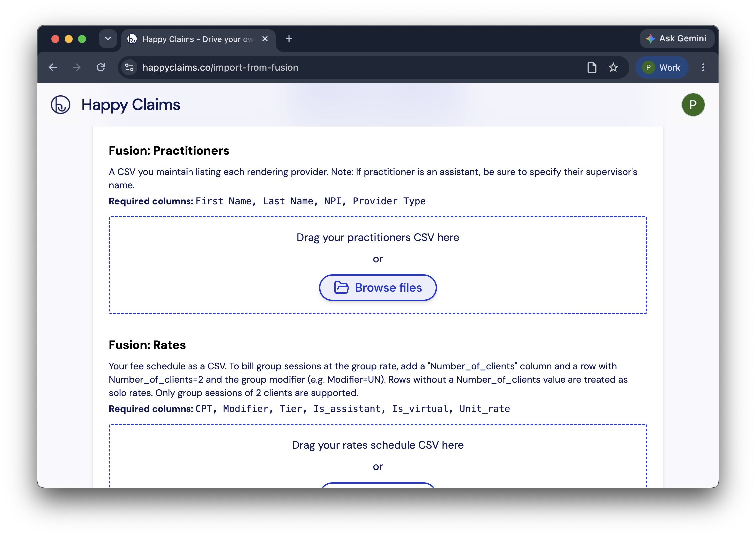Expand the tab search dropdown chevron
The width and height of the screenshot is (756, 537).
pyautogui.click(x=108, y=39)
